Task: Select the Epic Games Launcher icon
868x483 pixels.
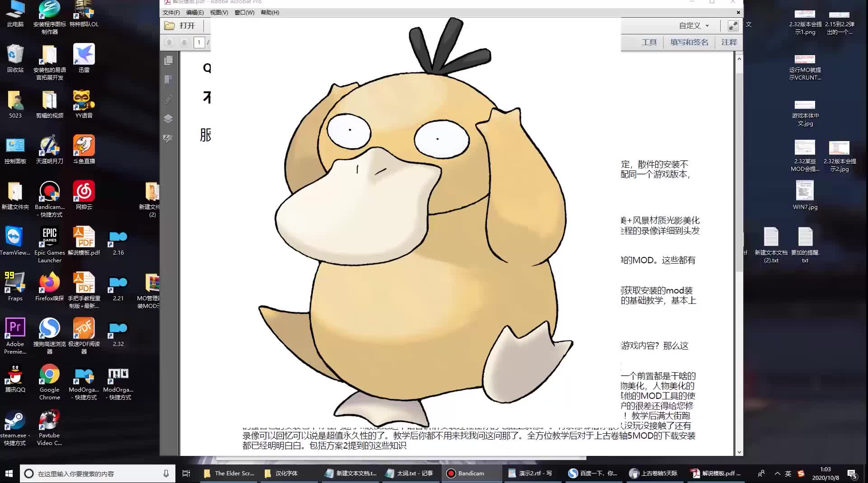Action: point(50,245)
